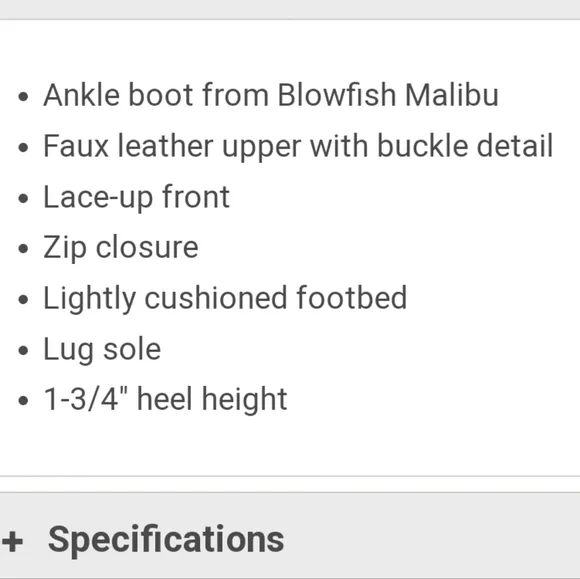
Task: Click the bullet dot before 'Lace-up front'
Action: tap(23, 198)
